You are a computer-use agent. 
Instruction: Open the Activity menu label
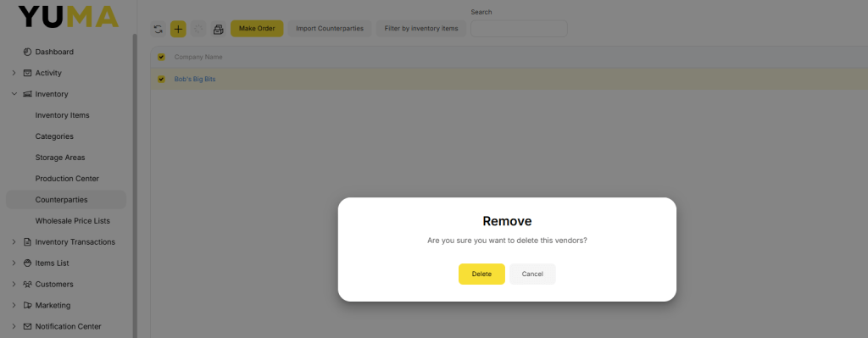click(x=48, y=73)
